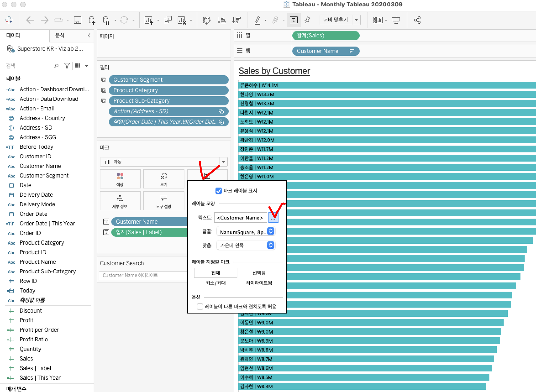
Task: Click the Customer Segment filter pill
Action: 168,80
